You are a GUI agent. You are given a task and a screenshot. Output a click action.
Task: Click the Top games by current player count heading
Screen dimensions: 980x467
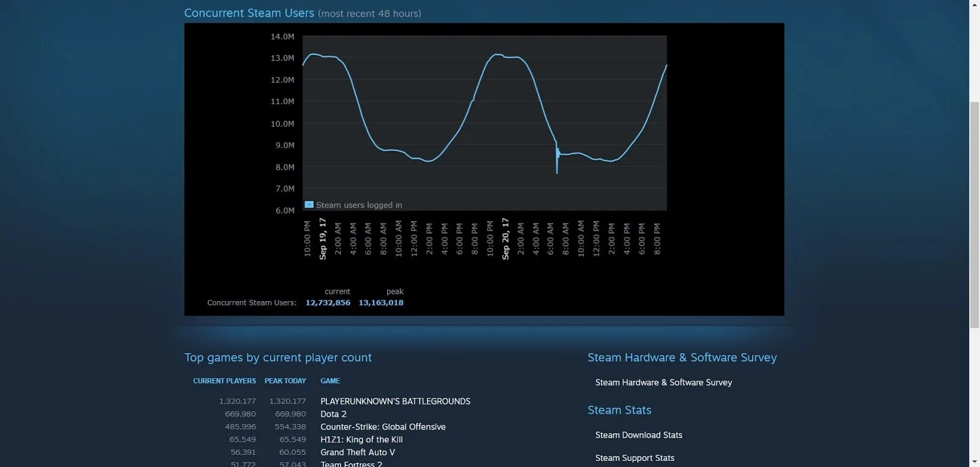[x=278, y=357]
